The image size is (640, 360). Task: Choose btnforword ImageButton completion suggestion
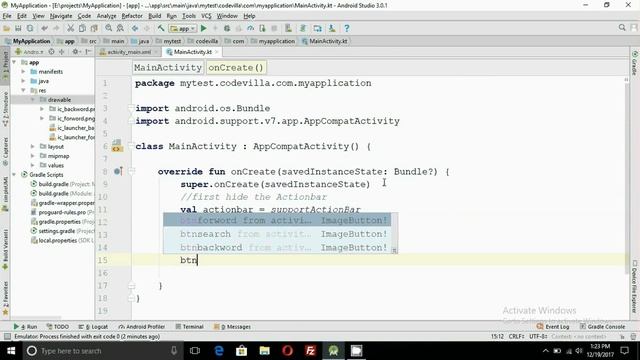(x=277, y=220)
